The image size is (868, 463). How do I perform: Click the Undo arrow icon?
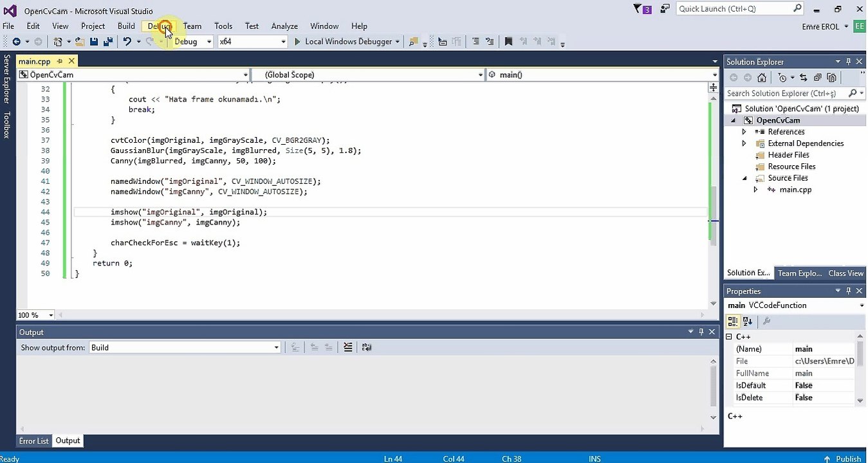pyautogui.click(x=127, y=42)
